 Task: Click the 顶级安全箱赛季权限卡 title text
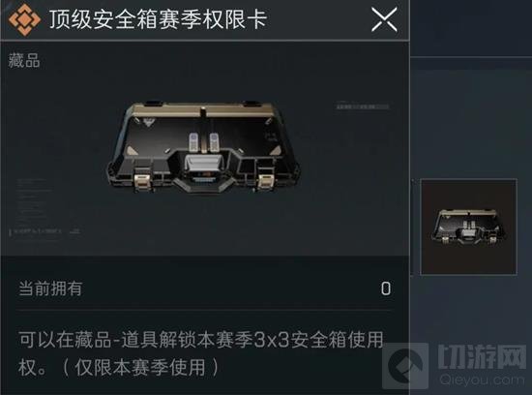click(x=158, y=19)
